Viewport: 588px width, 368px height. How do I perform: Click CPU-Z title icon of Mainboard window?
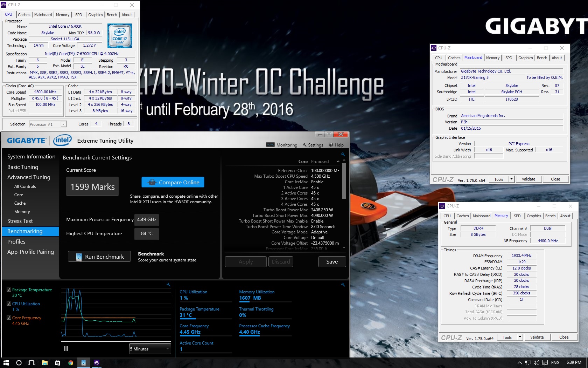pos(434,48)
